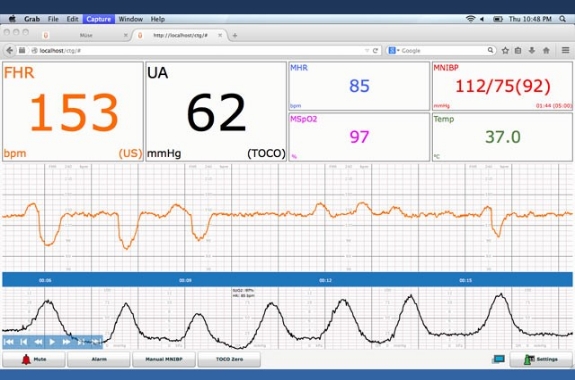
Task: Expand the URL history dropdown arrow
Action: 367,51
